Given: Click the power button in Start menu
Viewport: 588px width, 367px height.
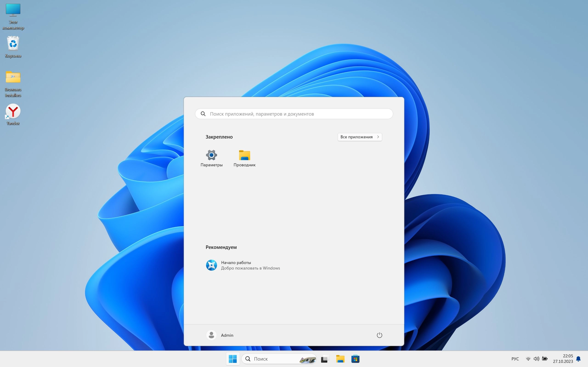Looking at the screenshot, I should point(379,335).
